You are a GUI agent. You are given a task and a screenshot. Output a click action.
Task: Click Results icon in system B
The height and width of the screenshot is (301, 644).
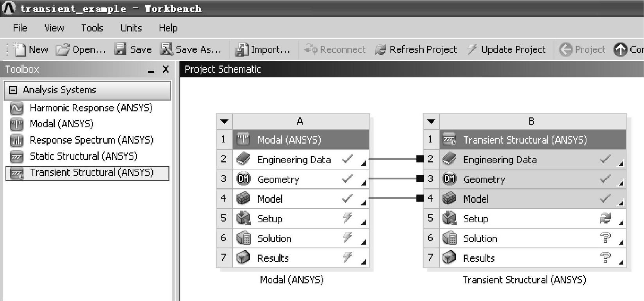pyautogui.click(x=449, y=258)
